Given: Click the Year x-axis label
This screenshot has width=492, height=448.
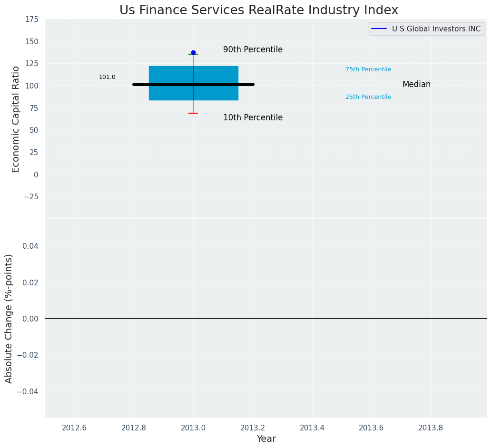Looking at the screenshot, I should click(266, 439).
